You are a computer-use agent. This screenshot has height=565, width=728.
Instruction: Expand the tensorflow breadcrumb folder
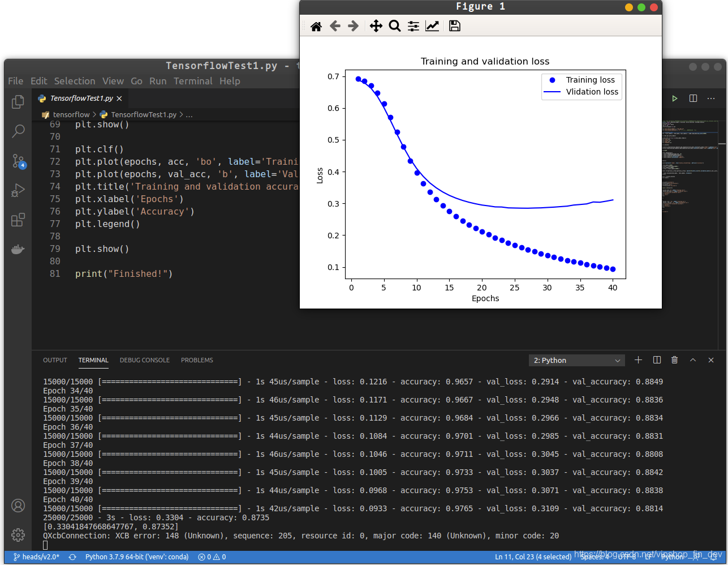click(x=71, y=114)
